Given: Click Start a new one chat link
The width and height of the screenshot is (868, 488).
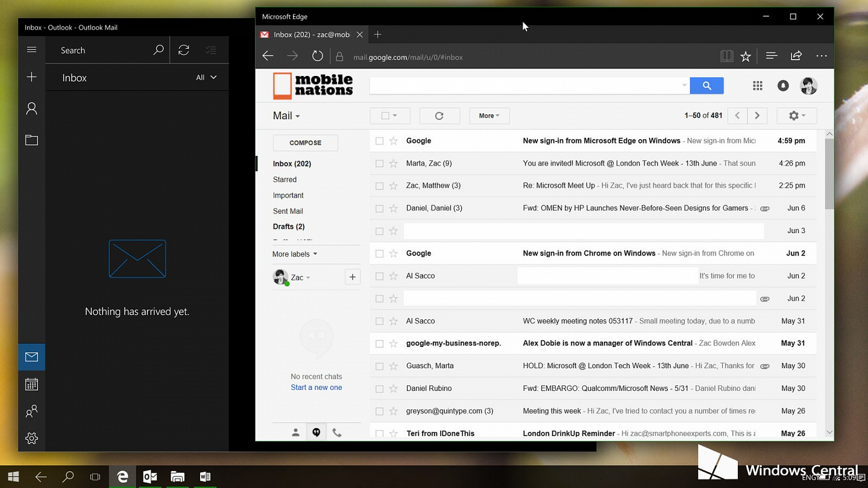Looking at the screenshot, I should pyautogui.click(x=316, y=387).
